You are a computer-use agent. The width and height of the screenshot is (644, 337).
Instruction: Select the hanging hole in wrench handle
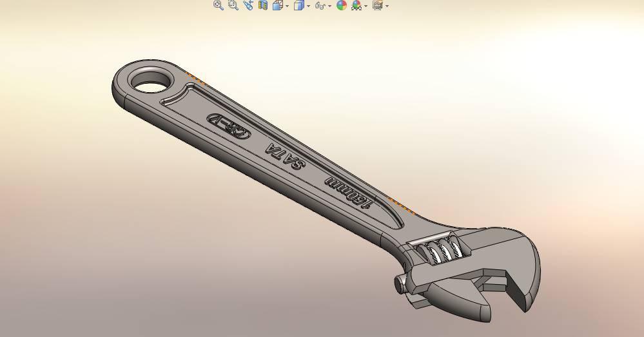click(x=150, y=81)
